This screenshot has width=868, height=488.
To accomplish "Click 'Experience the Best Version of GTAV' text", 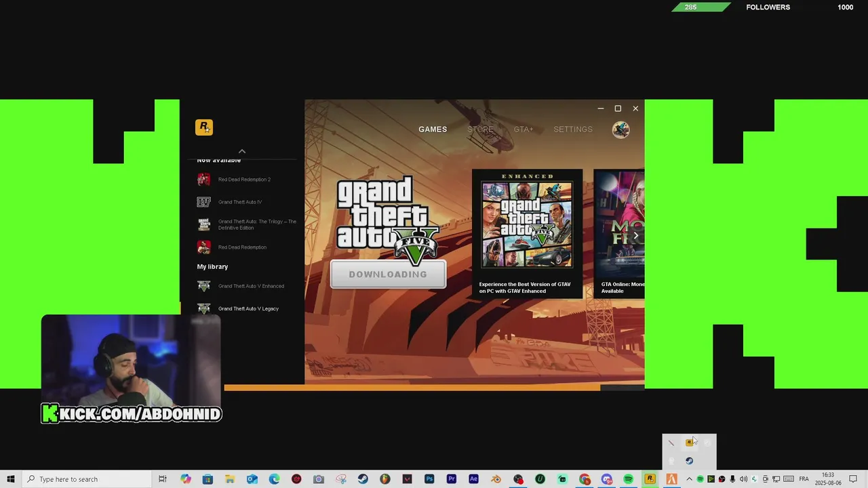I will coord(525,287).
